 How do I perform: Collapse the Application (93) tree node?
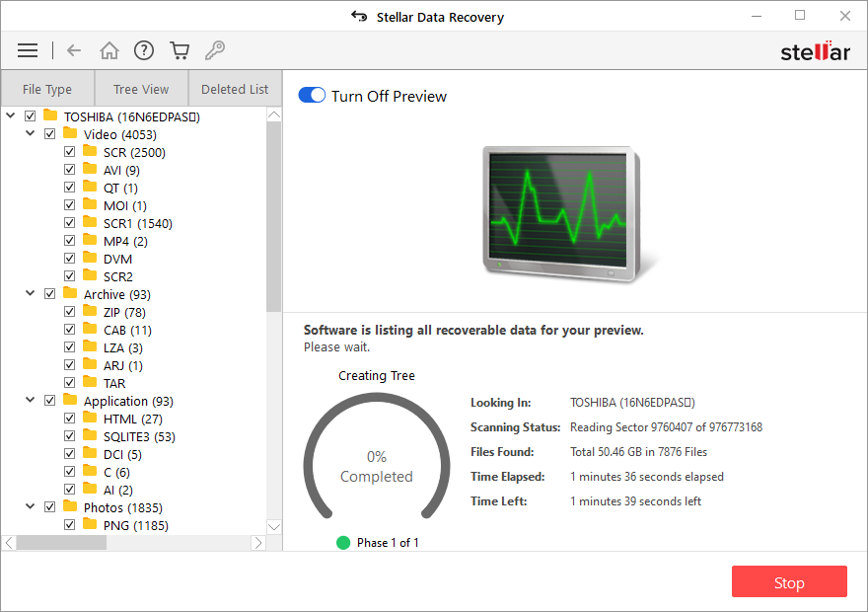31,401
